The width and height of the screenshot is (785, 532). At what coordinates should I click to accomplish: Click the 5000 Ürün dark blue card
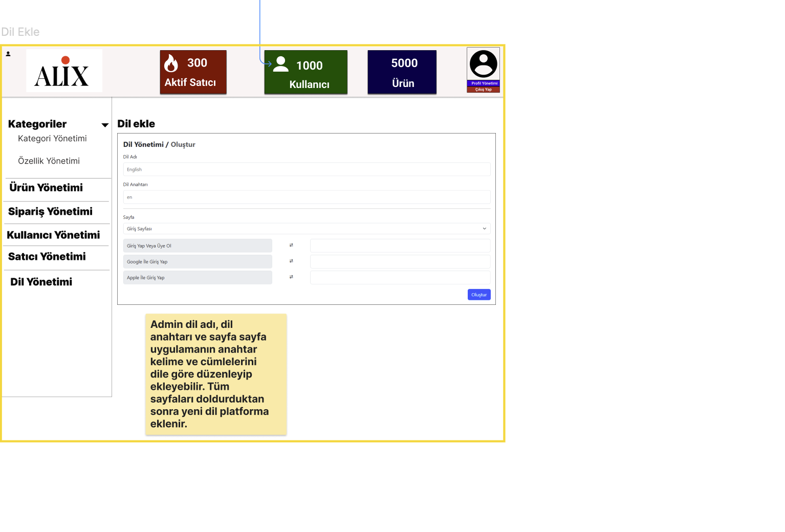(402, 72)
